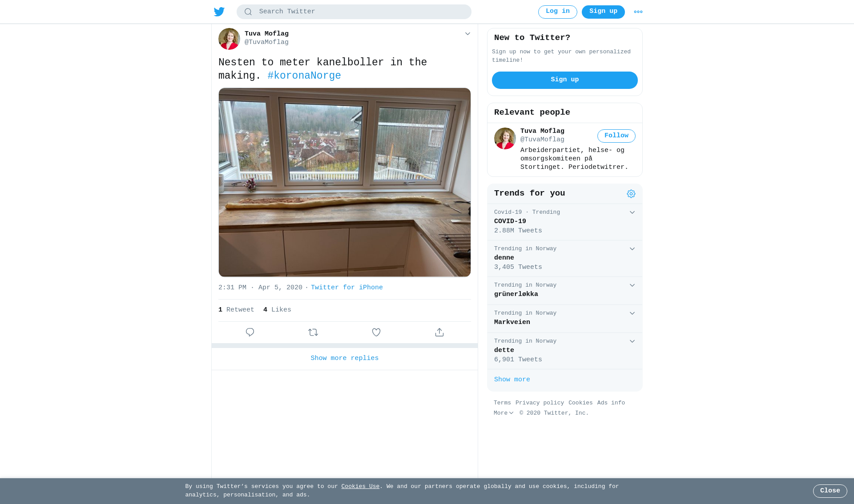Image resolution: width=854 pixels, height=504 pixels.
Task: Open the tweet options chevron beside Tuva Moflag
Action: pos(467,34)
